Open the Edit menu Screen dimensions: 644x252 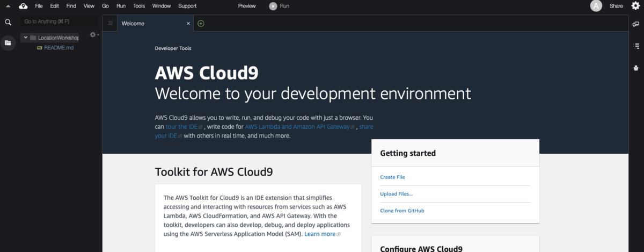(x=55, y=6)
